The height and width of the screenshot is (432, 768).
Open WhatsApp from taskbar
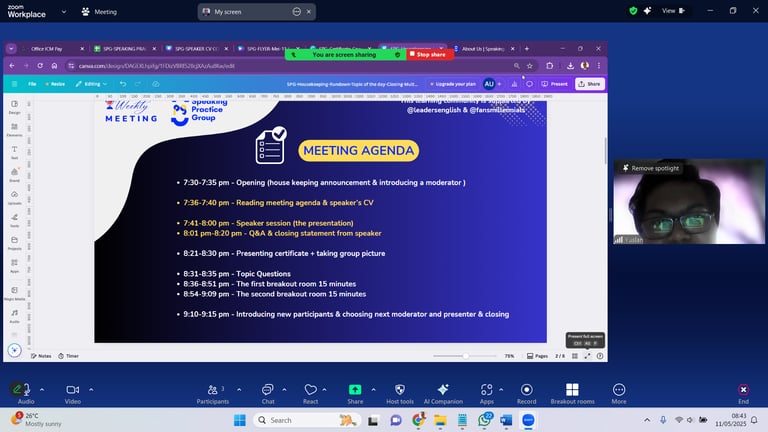(x=484, y=420)
